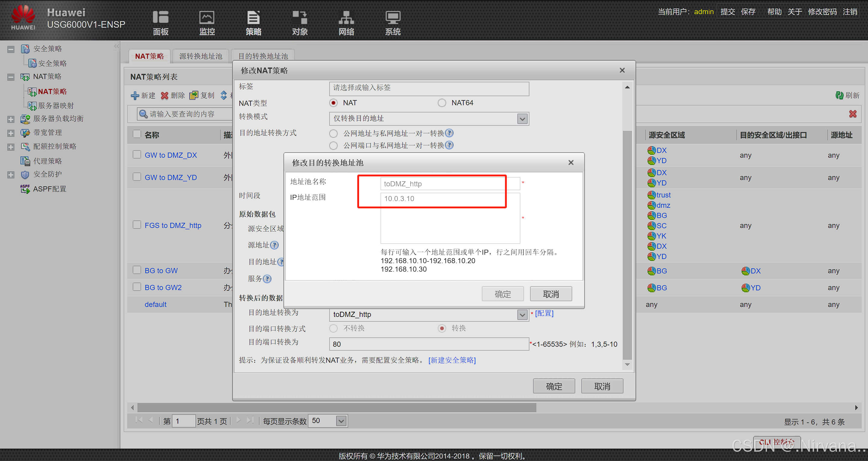The width and height of the screenshot is (868, 461).
Task: Collapse the NAT策略 tree node
Action: (11, 77)
